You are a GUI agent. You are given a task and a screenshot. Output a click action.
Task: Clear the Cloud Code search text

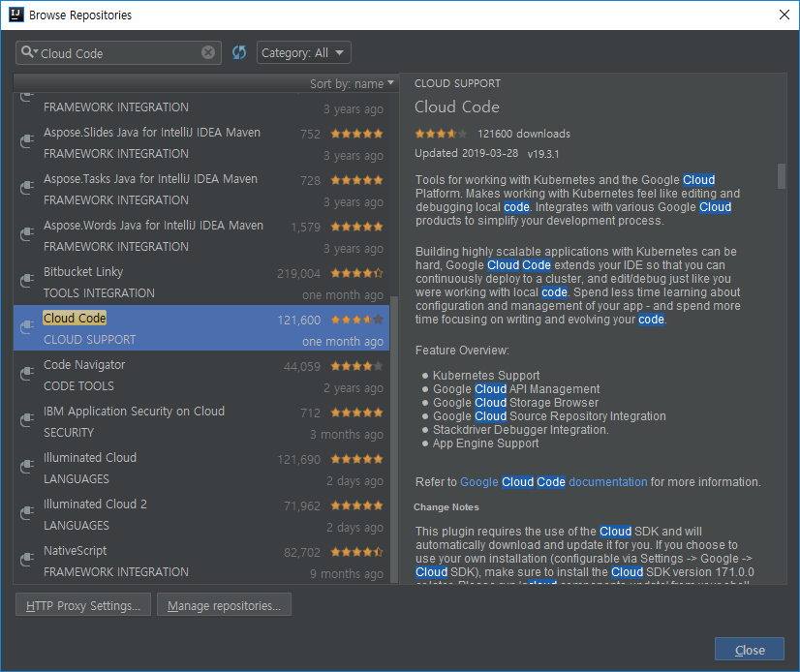coord(208,52)
